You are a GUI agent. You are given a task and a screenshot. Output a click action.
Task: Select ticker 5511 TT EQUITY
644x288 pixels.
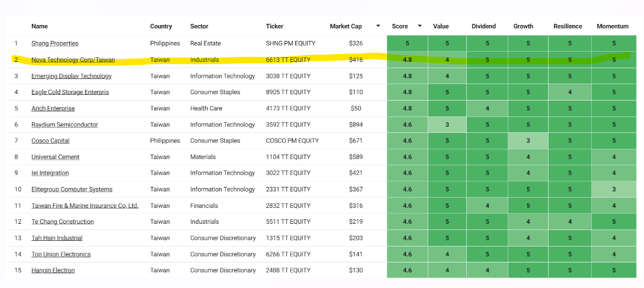[x=288, y=222]
